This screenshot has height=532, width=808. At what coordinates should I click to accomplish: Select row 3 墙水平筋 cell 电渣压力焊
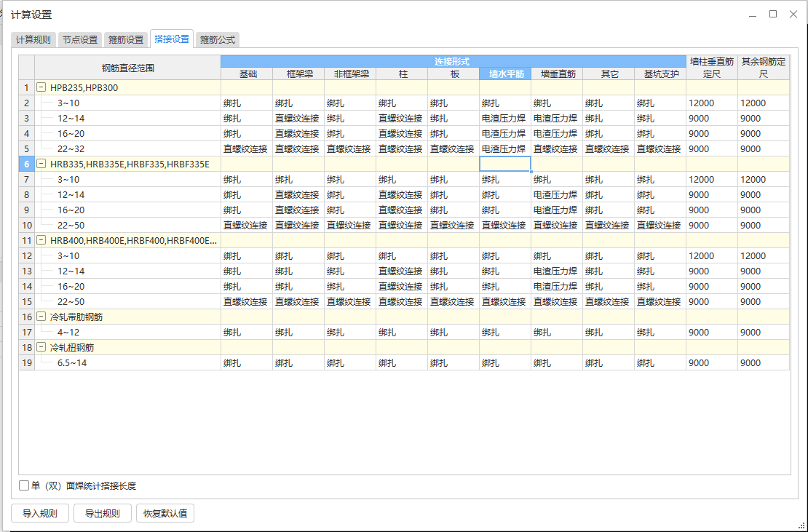point(505,119)
